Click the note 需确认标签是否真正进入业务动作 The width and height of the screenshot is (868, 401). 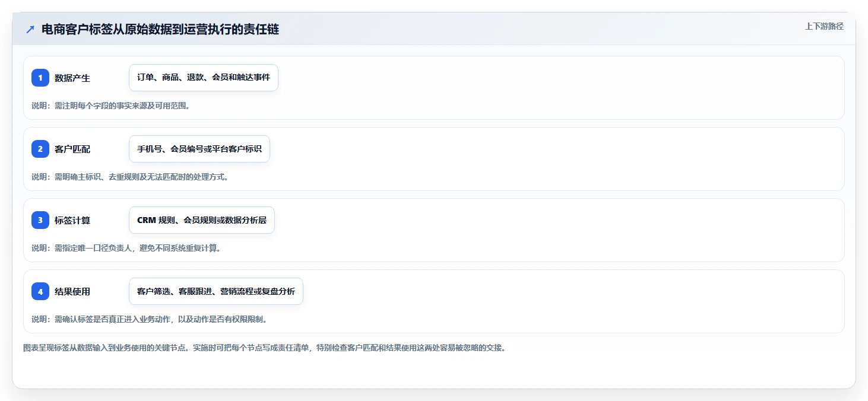pyautogui.click(x=150, y=319)
